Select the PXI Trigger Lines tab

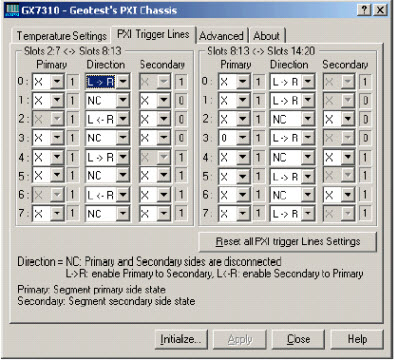153,34
